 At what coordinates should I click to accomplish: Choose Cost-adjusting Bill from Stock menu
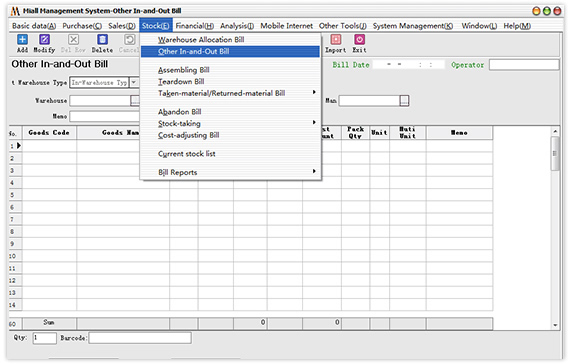pos(230,135)
